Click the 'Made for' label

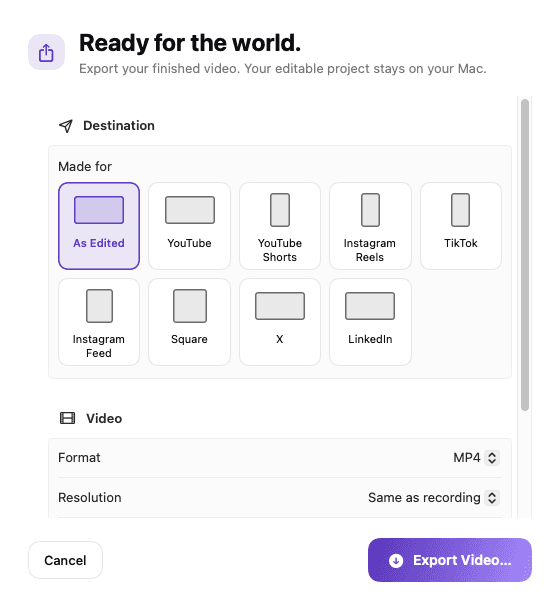[85, 167]
